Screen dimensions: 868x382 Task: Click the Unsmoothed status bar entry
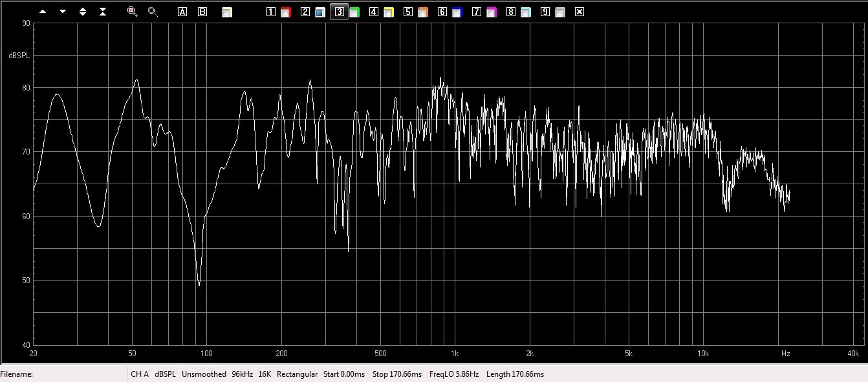[x=204, y=374]
